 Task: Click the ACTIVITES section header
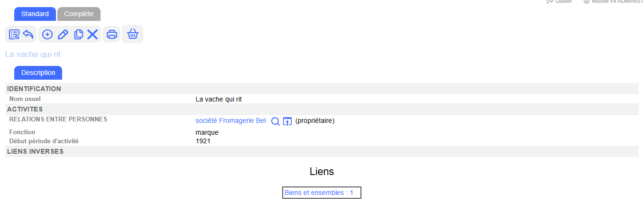pyautogui.click(x=25, y=110)
